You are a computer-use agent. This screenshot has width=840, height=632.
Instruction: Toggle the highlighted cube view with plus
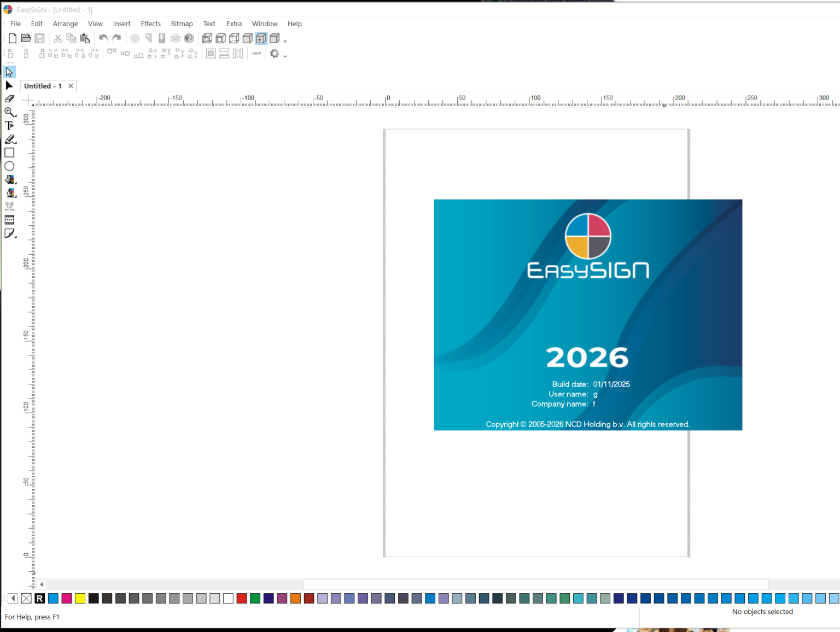pyautogui.click(x=261, y=38)
